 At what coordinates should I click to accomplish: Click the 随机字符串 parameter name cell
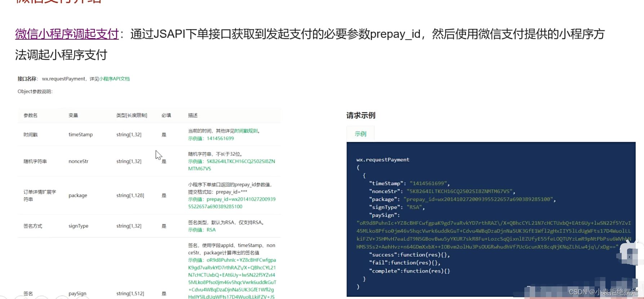[x=35, y=161]
